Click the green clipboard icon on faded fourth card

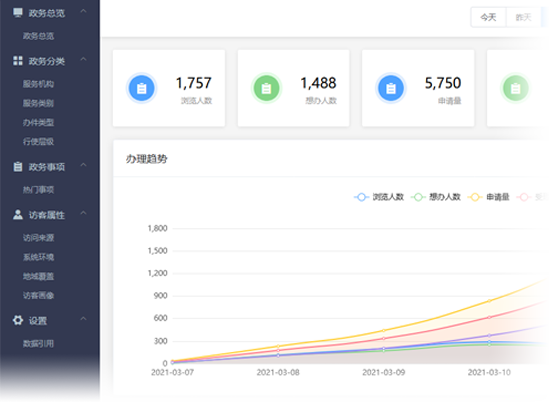[x=515, y=88]
